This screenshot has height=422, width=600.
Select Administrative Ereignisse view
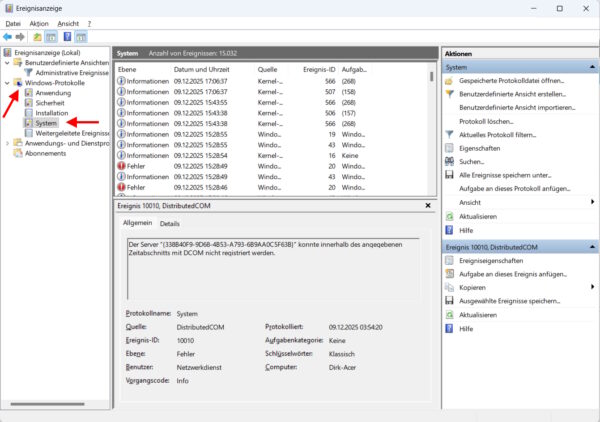[x=72, y=73]
